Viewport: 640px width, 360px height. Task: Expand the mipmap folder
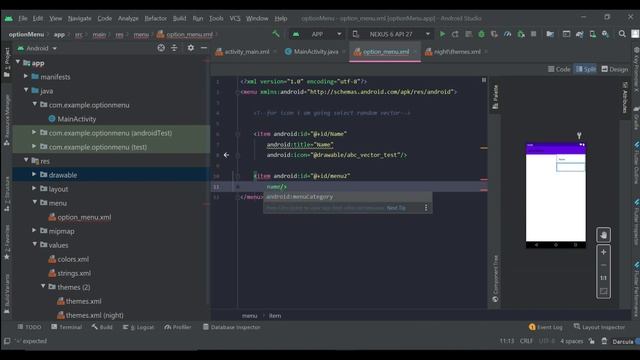pyautogui.click(x=34, y=231)
